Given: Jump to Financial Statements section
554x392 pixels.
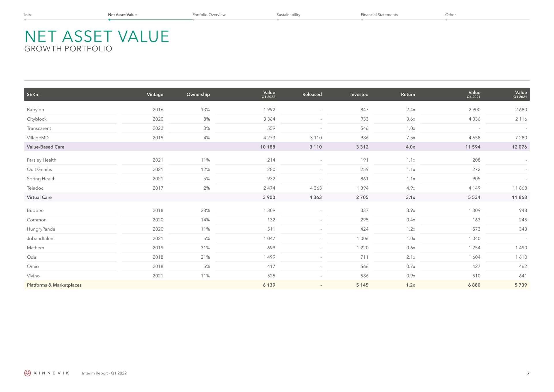Looking at the screenshot, I should [x=379, y=15].
